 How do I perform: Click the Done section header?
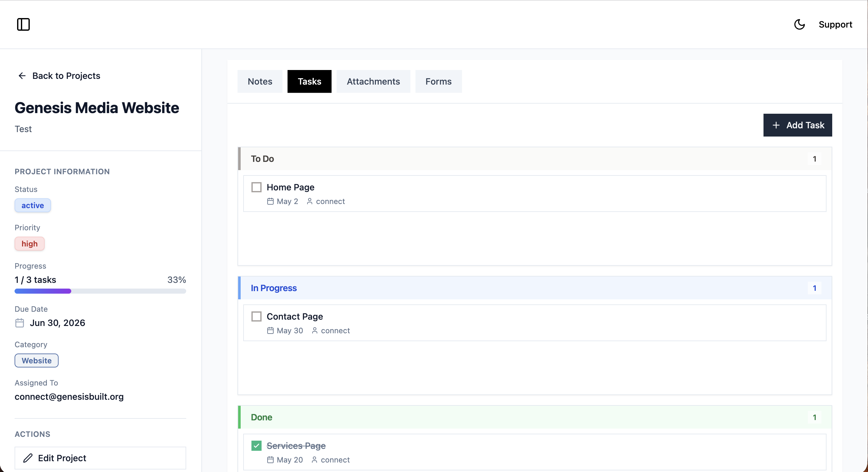[x=535, y=417]
